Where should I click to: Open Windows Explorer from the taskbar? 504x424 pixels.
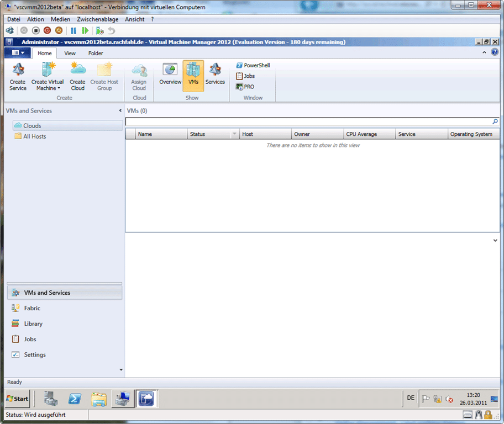[99, 399]
